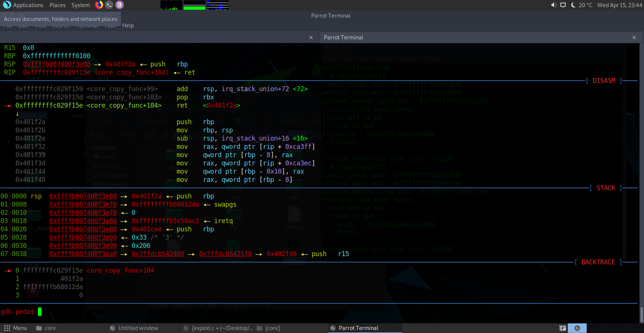Switch to the Untitled window taskbar item

click(134, 328)
